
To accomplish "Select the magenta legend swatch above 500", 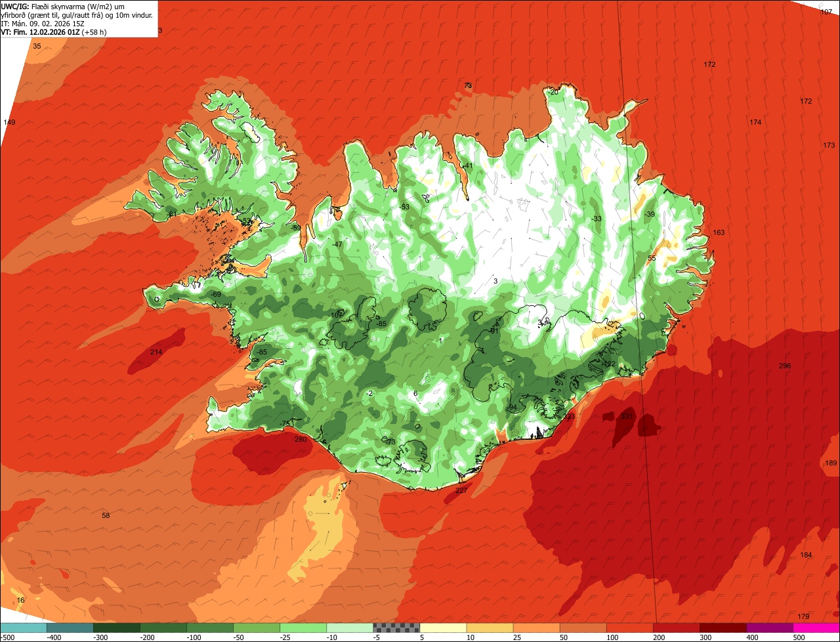I will (x=816, y=628).
